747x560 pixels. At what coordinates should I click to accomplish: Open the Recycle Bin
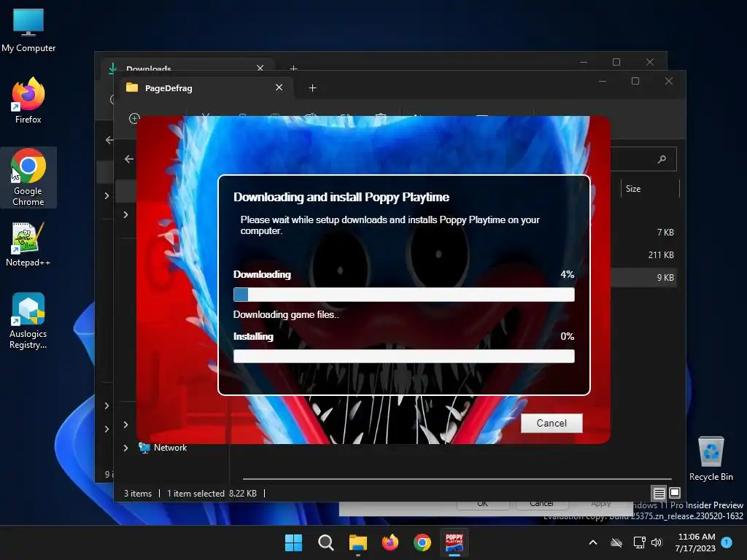pyautogui.click(x=711, y=459)
